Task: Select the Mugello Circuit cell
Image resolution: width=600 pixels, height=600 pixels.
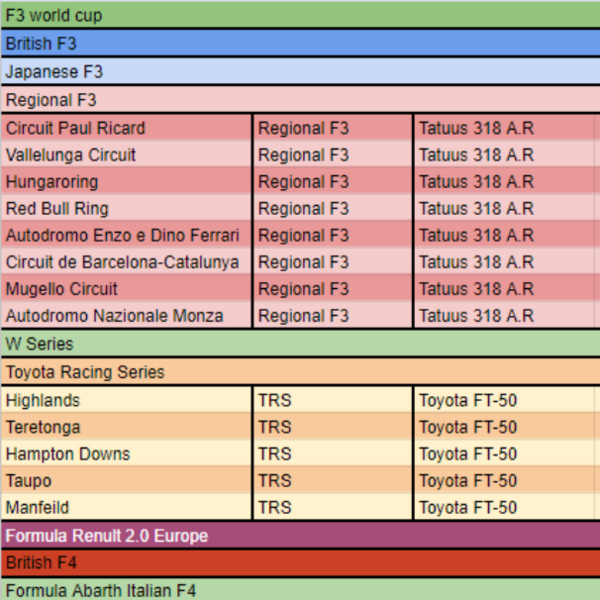Action: (126, 289)
